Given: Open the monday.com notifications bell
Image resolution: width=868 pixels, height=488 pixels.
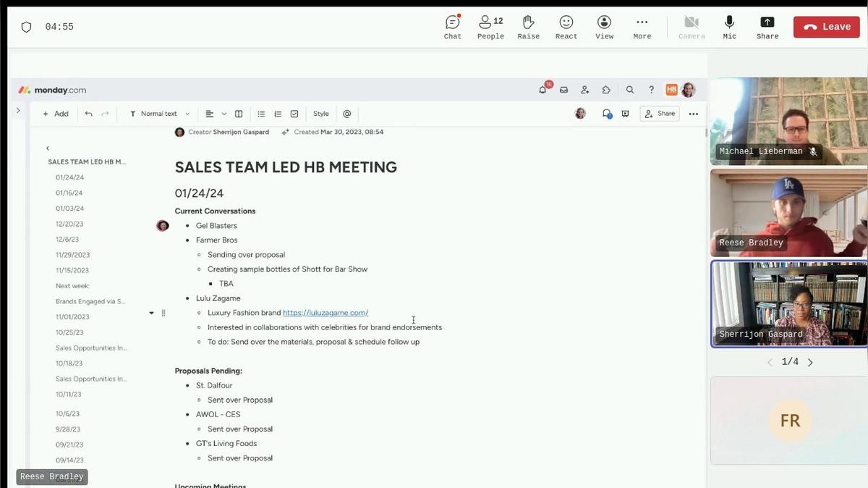Looking at the screenshot, I should click(543, 90).
